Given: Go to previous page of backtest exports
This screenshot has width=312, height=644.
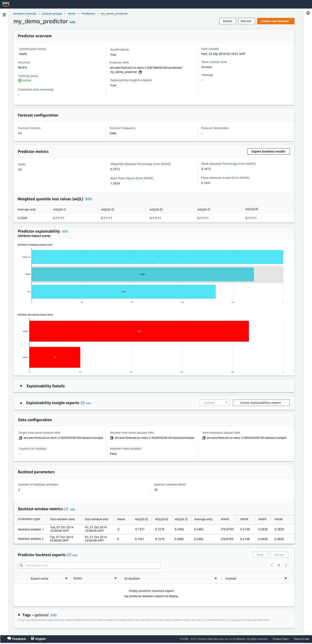Looking at the screenshot, I should pos(272,565).
